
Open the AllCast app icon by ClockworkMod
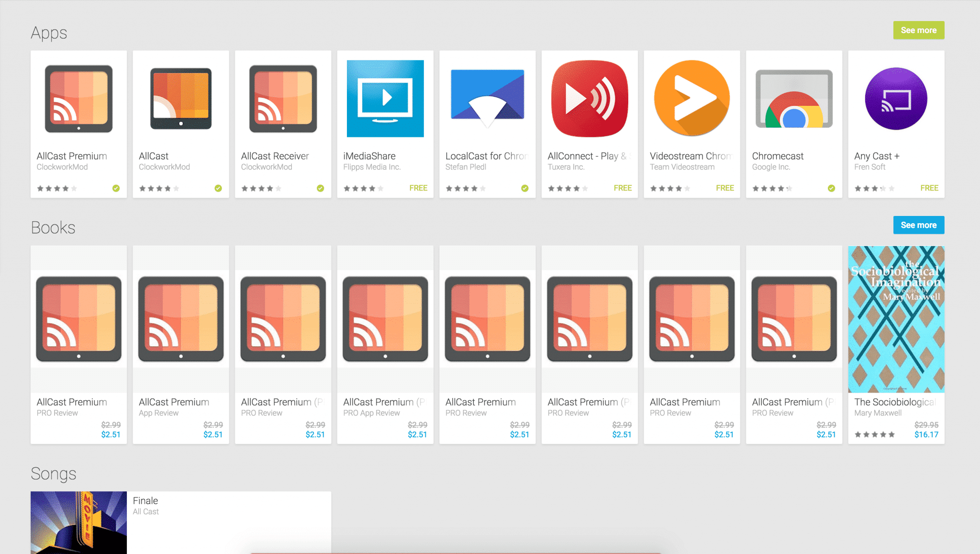pyautogui.click(x=181, y=99)
